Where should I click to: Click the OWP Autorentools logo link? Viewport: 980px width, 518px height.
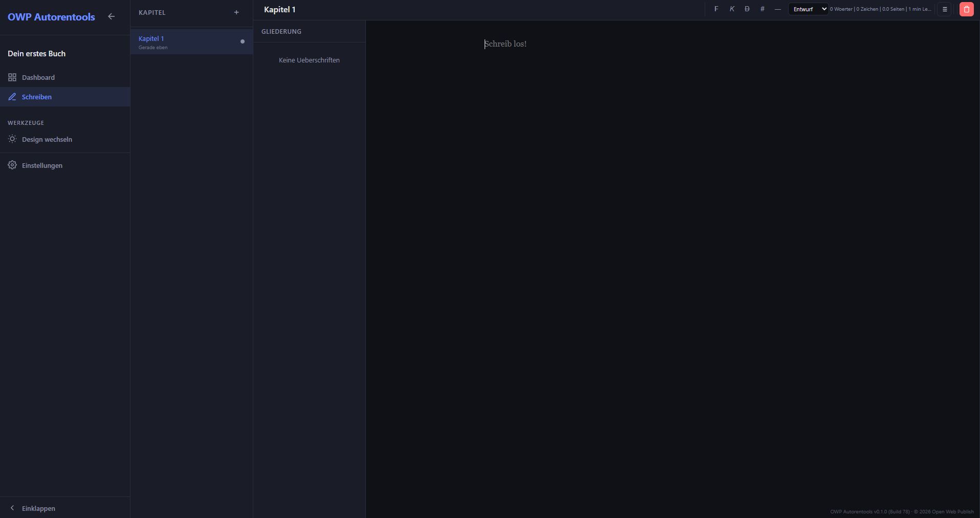pos(51,17)
